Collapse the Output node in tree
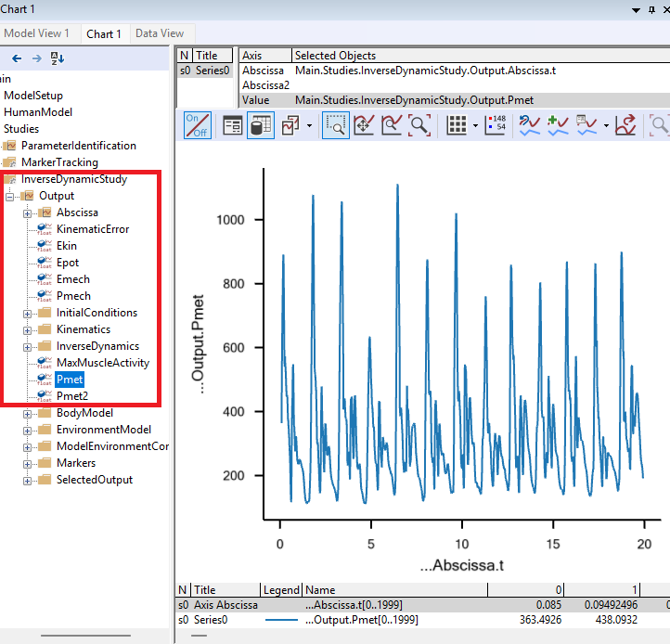The height and width of the screenshot is (644, 670). pyautogui.click(x=11, y=196)
